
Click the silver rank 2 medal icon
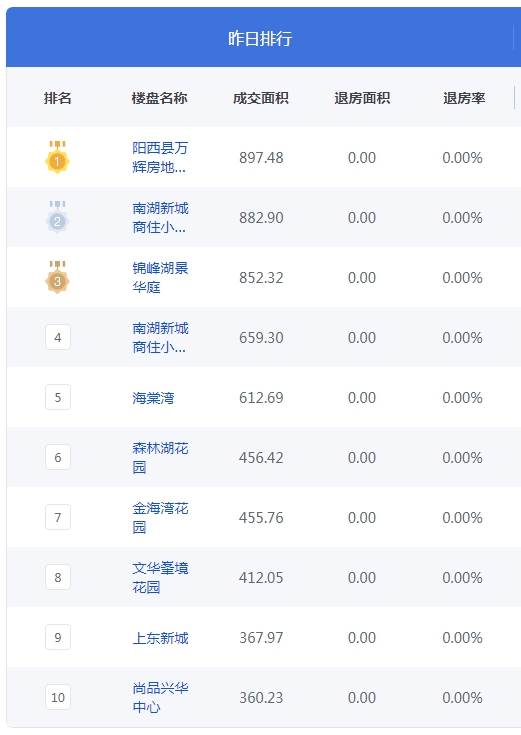click(x=57, y=218)
